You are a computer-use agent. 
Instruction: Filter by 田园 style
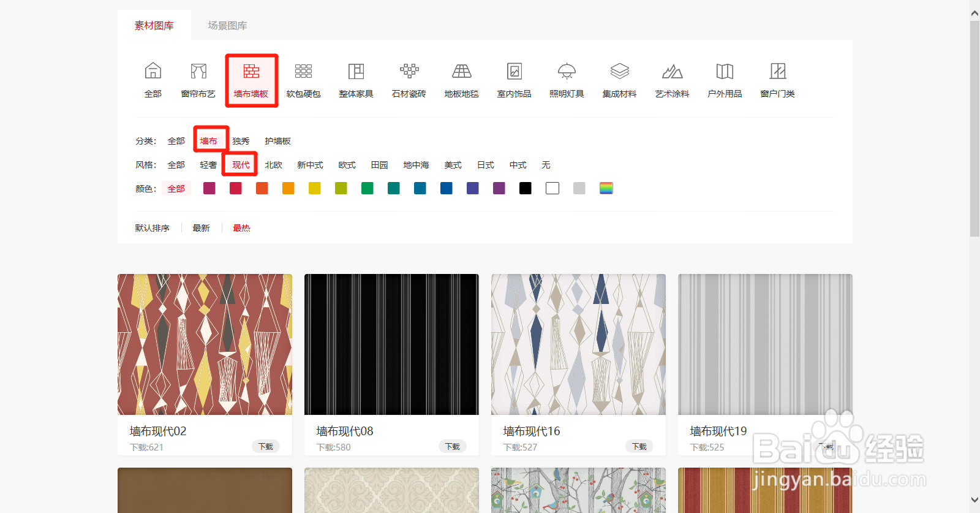tap(380, 165)
